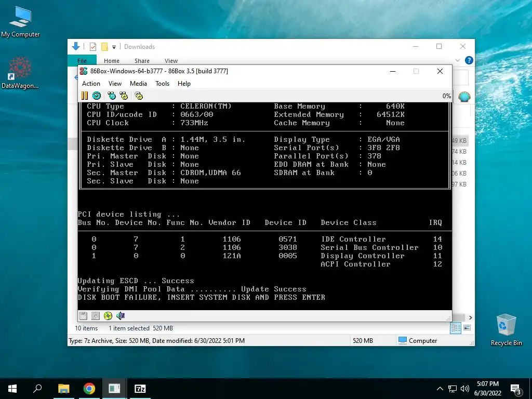Open notification center with 3 alerts
This screenshot has width=532, height=399.
516,389
